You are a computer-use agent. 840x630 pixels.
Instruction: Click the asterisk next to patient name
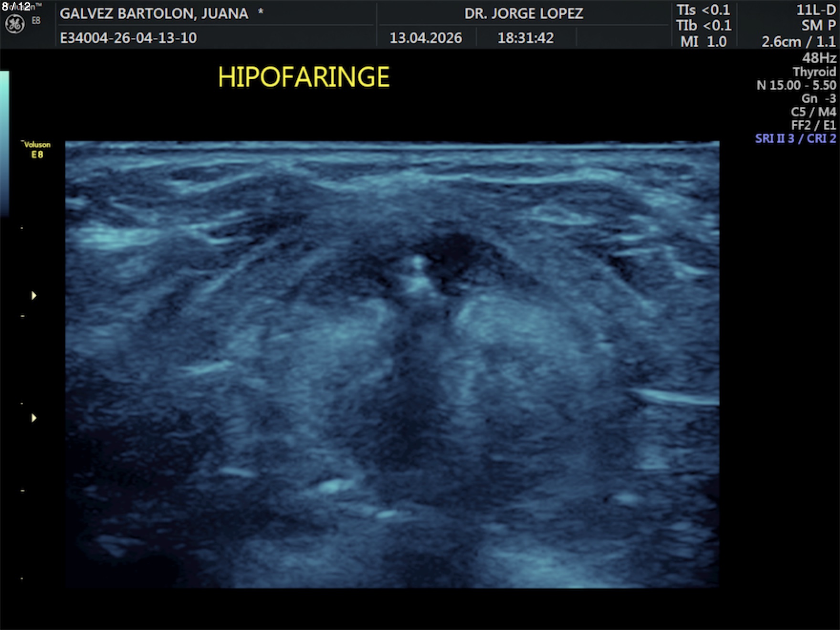pos(261,12)
